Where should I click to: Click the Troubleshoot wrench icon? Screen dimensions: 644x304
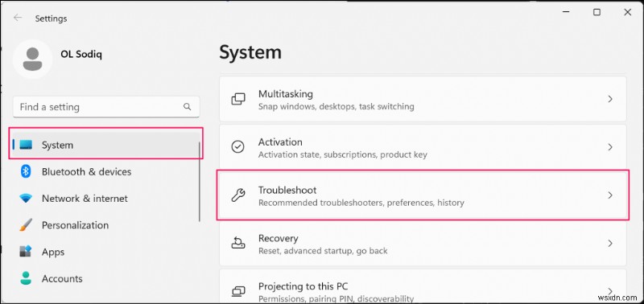[238, 195]
